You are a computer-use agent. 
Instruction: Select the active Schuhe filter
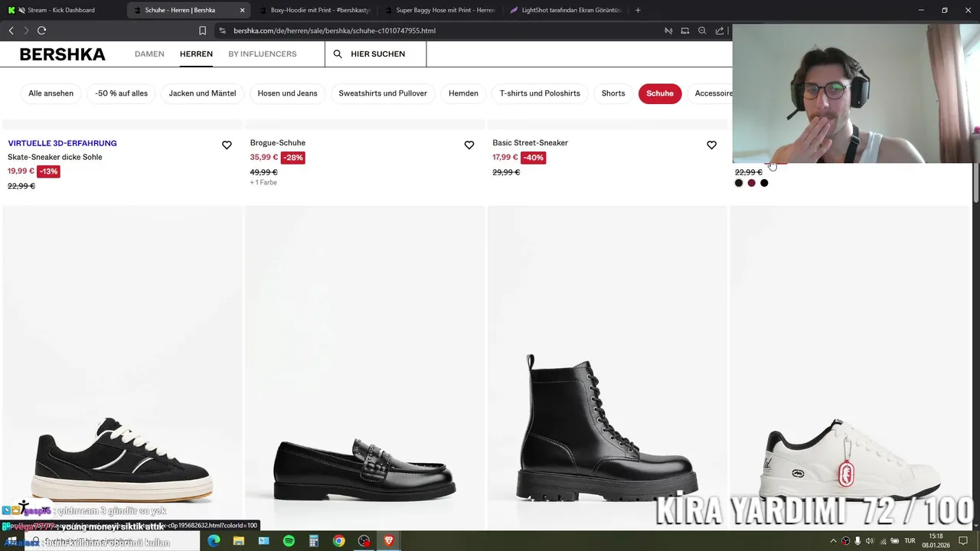coord(660,93)
